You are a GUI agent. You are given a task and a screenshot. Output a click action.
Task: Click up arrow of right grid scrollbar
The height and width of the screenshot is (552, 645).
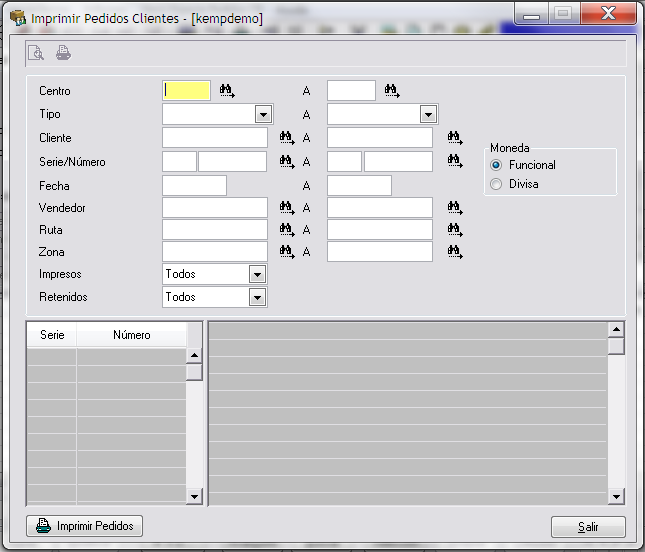(616, 329)
